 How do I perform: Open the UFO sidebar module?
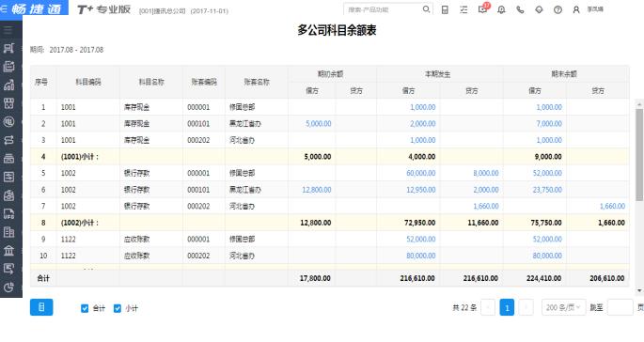point(8,213)
